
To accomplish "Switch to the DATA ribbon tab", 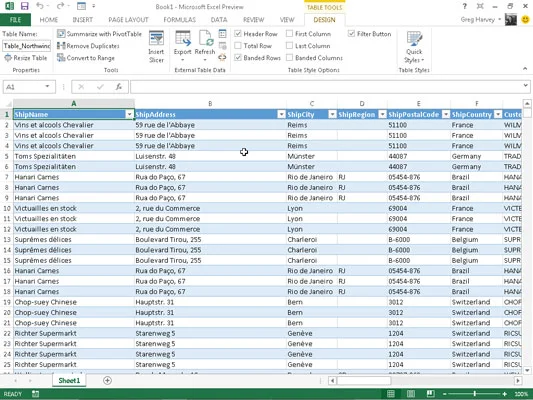I will click(x=219, y=20).
